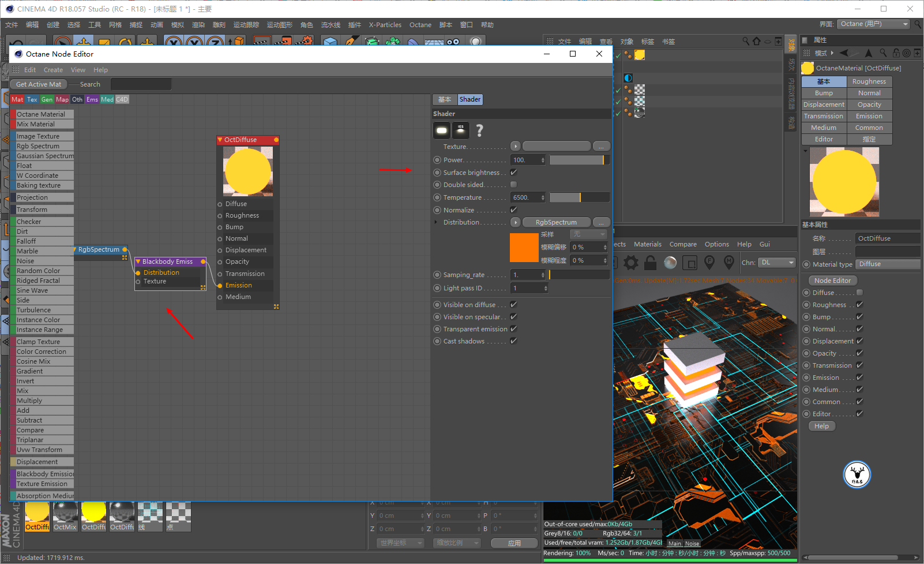Viewport: 924px width, 564px height.
Task: Click the Node Editor button
Action: click(832, 281)
